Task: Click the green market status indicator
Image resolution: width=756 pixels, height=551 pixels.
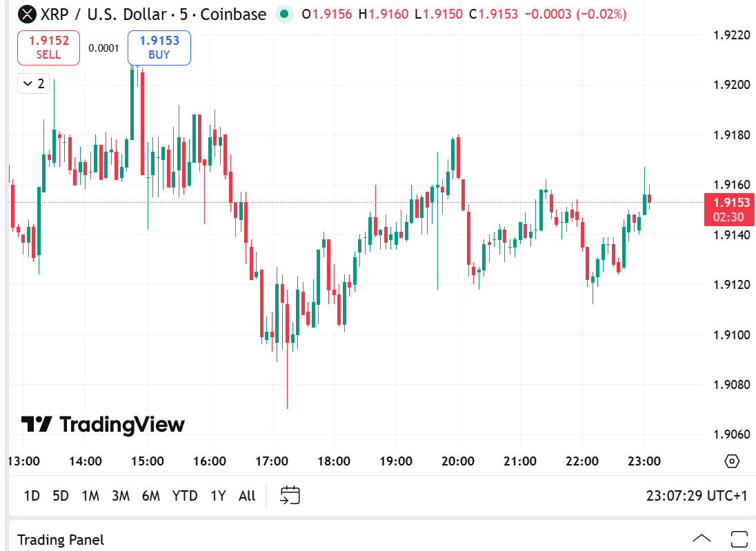Action: pyautogui.click(x=283, y=14)
